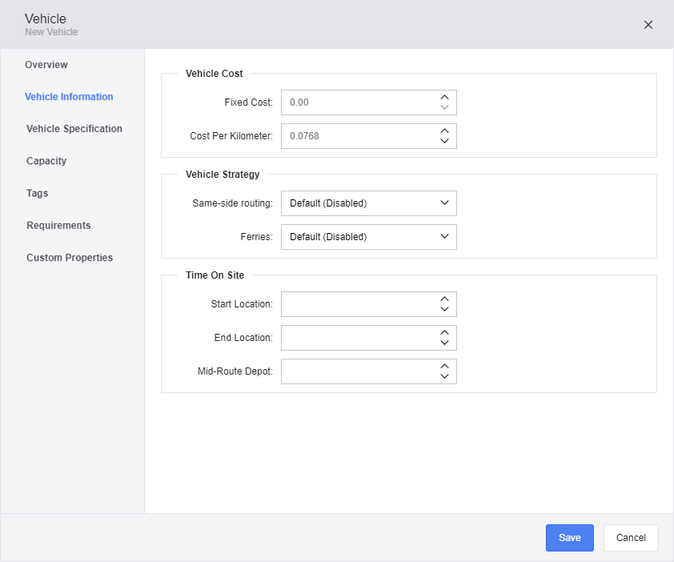This screenshot has height=562, width=674.
Task: Switch to the Overview section
Action: click(x=46, y=64)
